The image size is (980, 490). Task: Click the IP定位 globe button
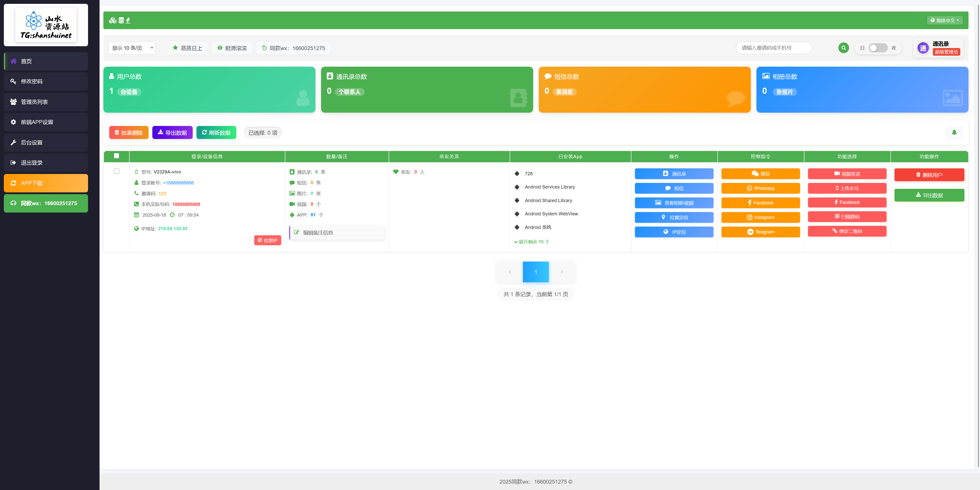click(x=674, y=232)
